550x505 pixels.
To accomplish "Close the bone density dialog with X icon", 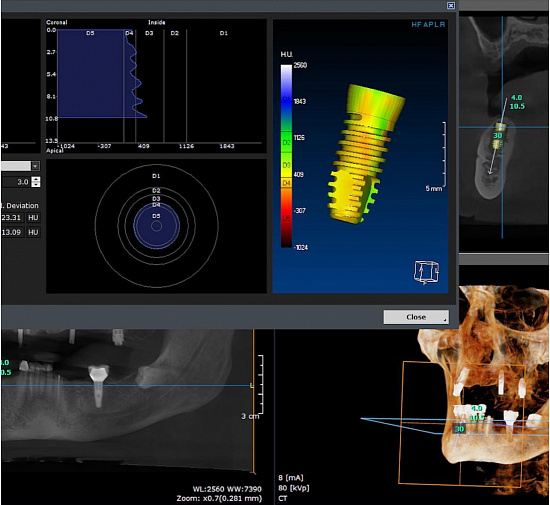I will [451, 5].
